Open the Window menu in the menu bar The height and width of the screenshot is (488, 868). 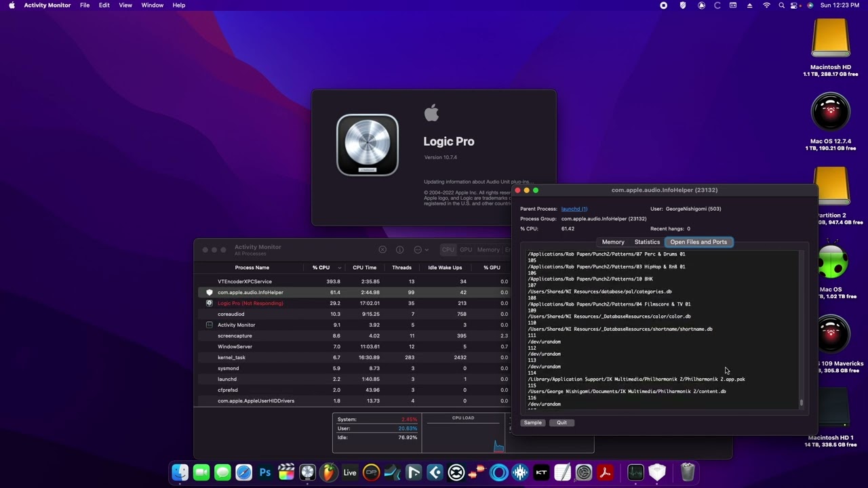[153, 5]
